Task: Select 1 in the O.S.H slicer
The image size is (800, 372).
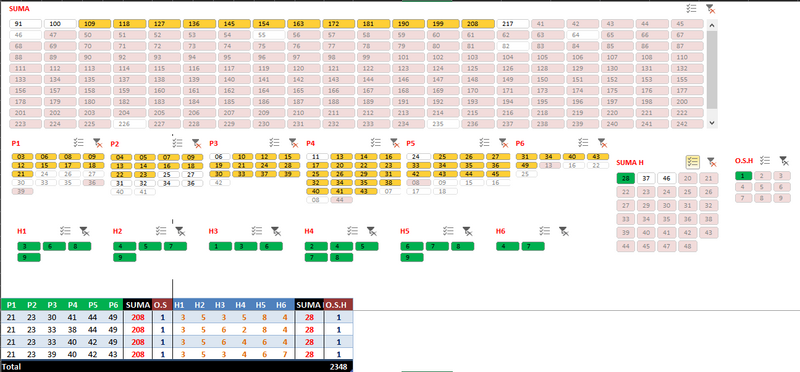Action: click(743, 176)
